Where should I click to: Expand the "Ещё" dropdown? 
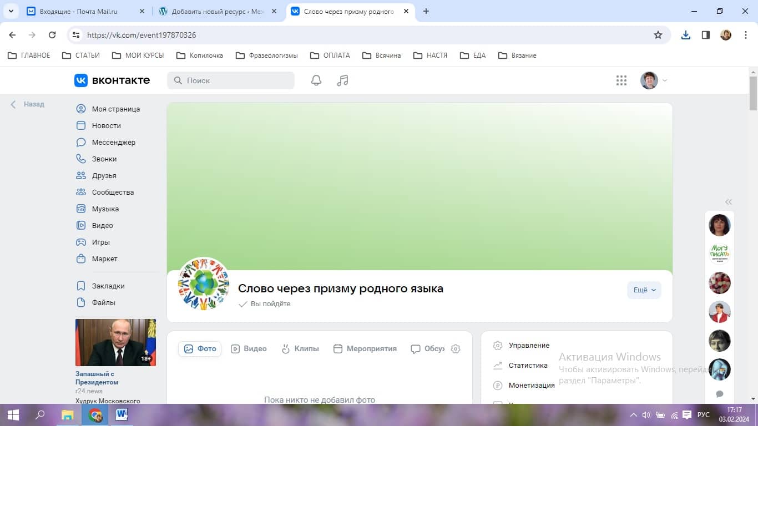(x=644, y=290)
